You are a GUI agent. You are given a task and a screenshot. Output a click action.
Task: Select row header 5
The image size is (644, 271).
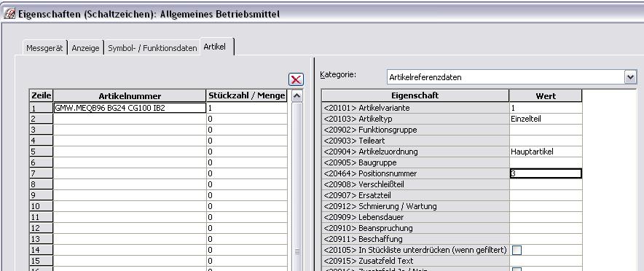tap(41, 152)
